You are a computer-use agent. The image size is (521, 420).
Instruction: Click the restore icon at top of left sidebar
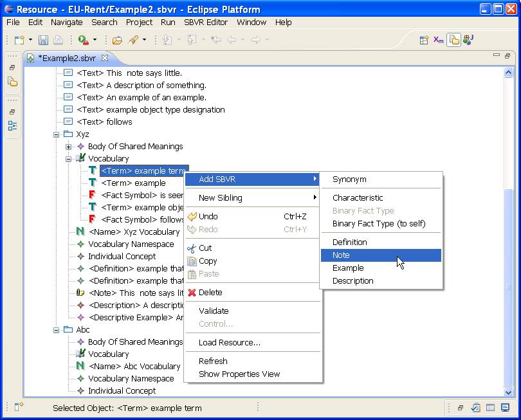12,68
